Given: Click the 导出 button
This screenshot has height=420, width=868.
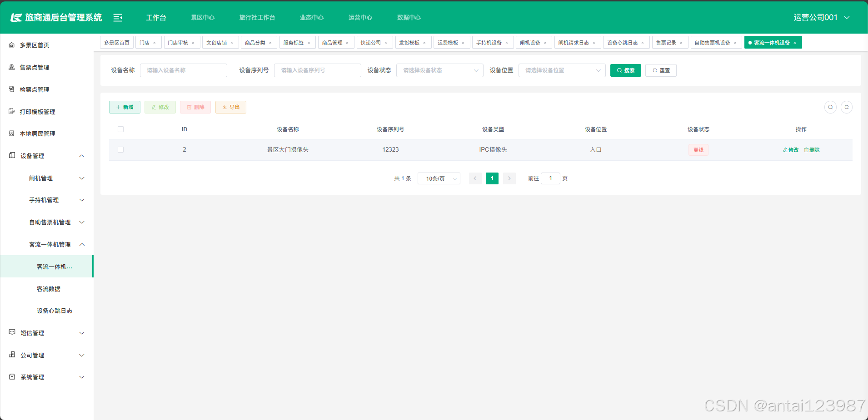Looking at the screenshot, I should [x=231, y=107].
